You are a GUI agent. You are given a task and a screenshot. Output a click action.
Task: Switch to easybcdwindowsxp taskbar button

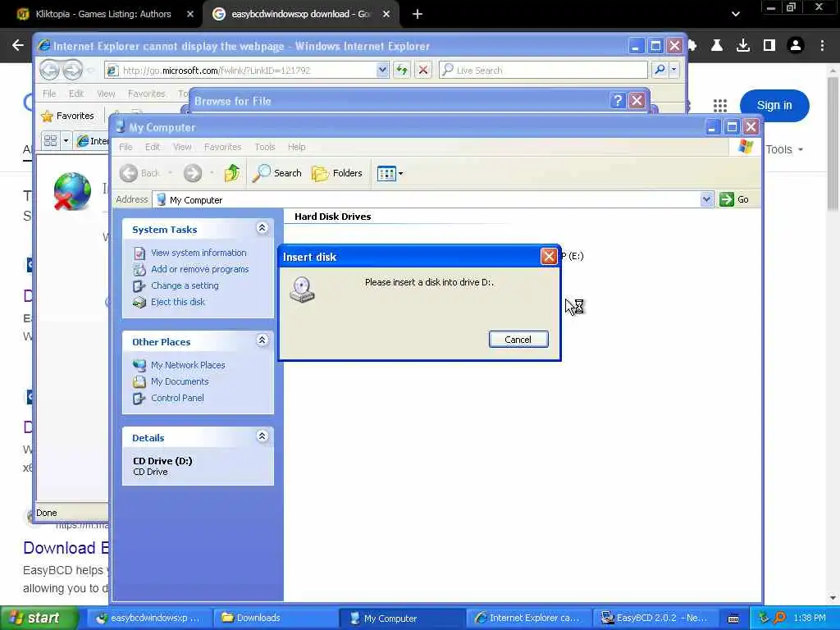click(148, 618)
